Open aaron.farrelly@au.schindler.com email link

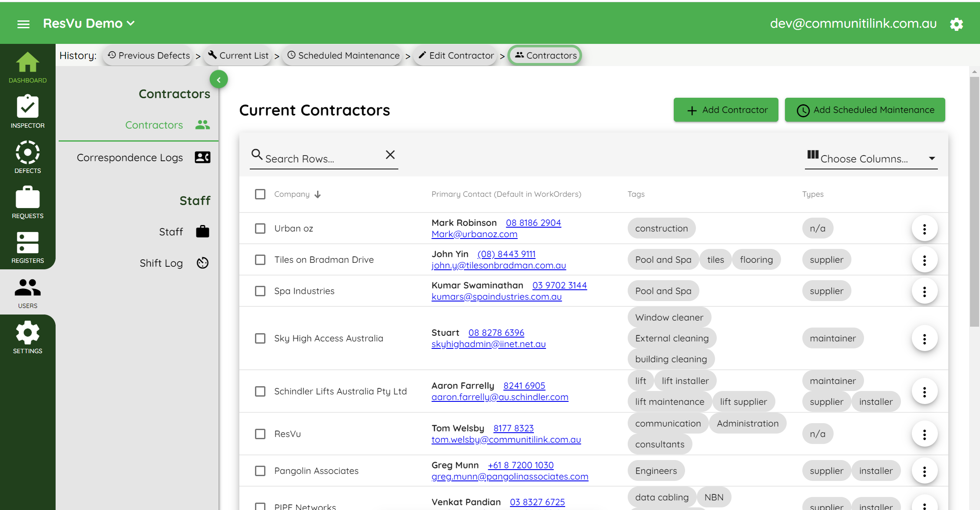(x=500, y=397)
